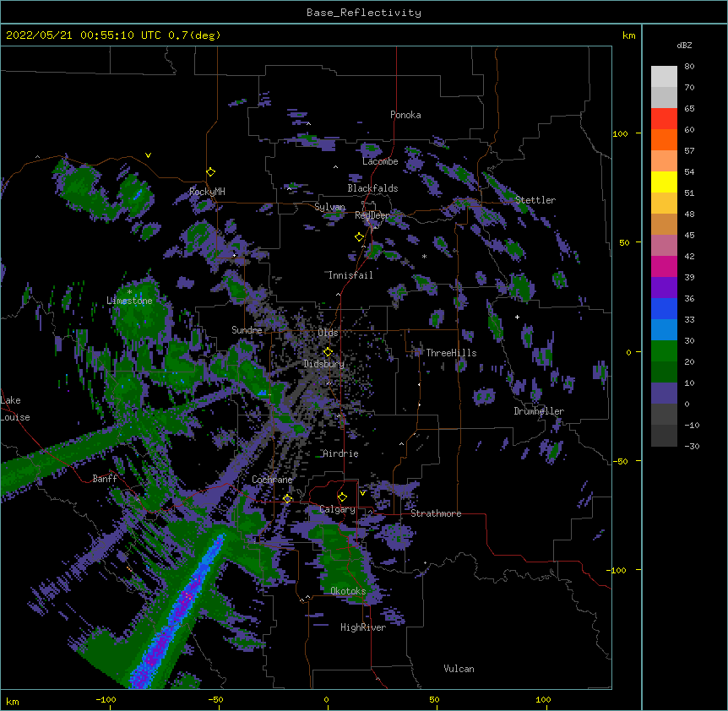The height and width of the screenshot is (711, 728).
Task: Click the Sylvan city label
Action: tap(329, 207)
